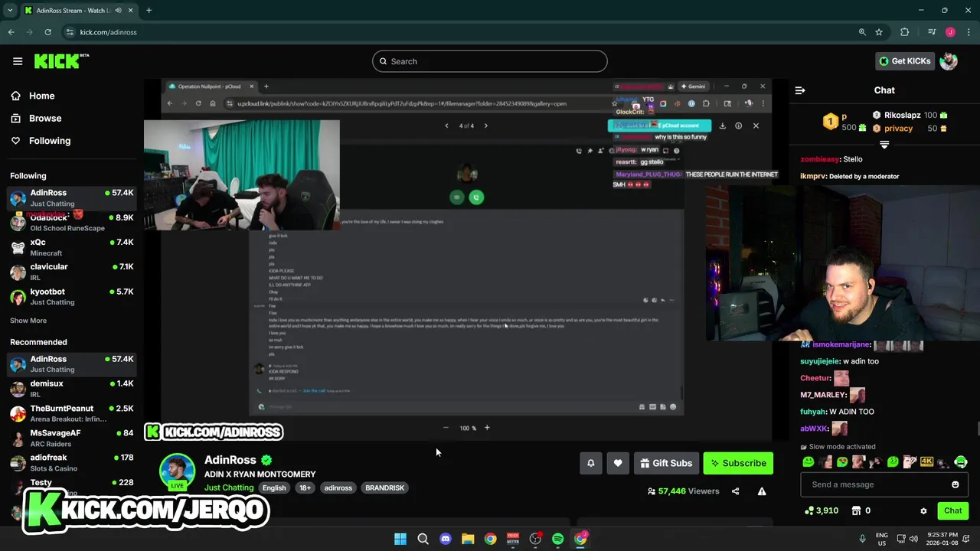Open the hamburger sidebar menu
The height and width of the screenshot is (551, 980).
click(x=18, y=61)
